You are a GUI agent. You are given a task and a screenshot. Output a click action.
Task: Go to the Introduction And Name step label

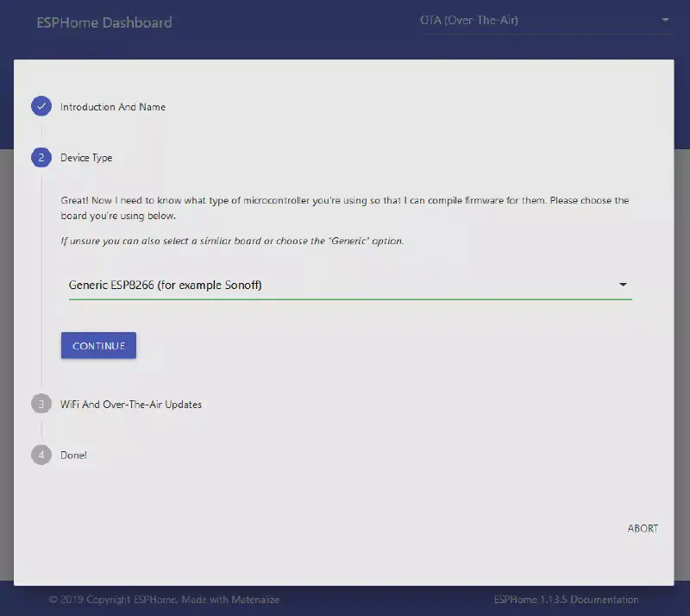(x=112, y=107)
